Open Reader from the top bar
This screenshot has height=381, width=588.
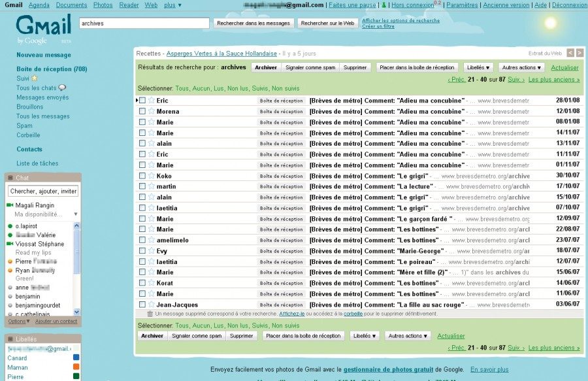[129, 5]
